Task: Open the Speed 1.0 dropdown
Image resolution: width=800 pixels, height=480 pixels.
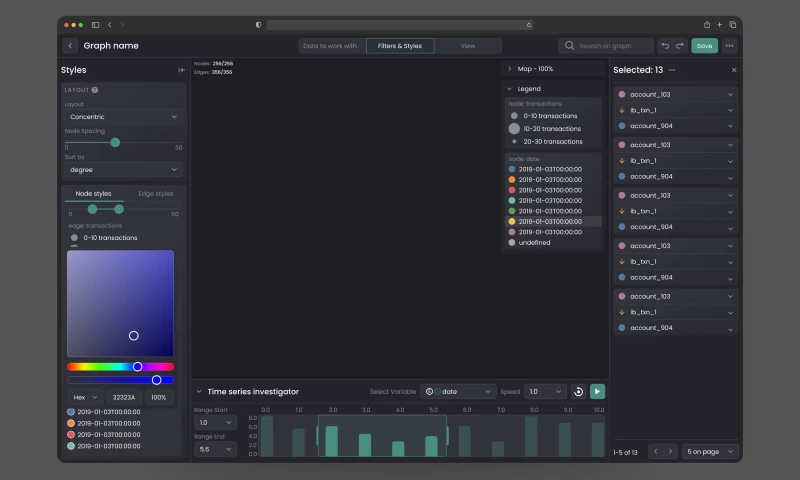Action: (545, 392)
